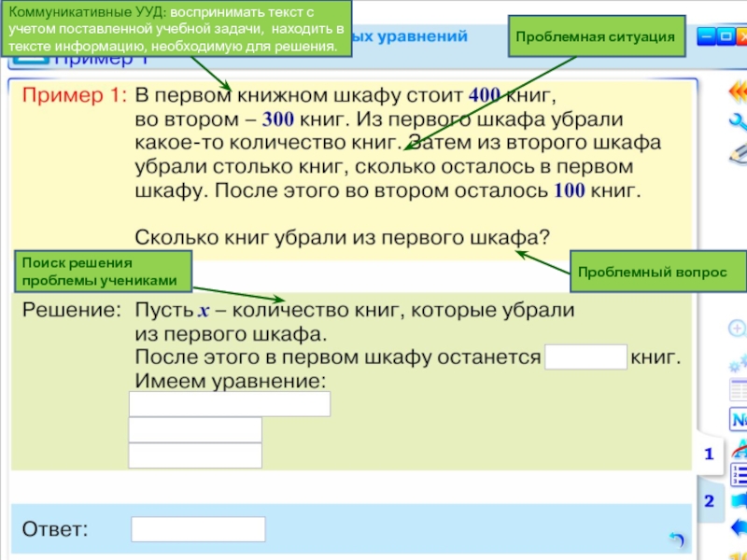Click the zoom-in magnifier icon
Screen dimensions: 747x560
coord(738,329)
